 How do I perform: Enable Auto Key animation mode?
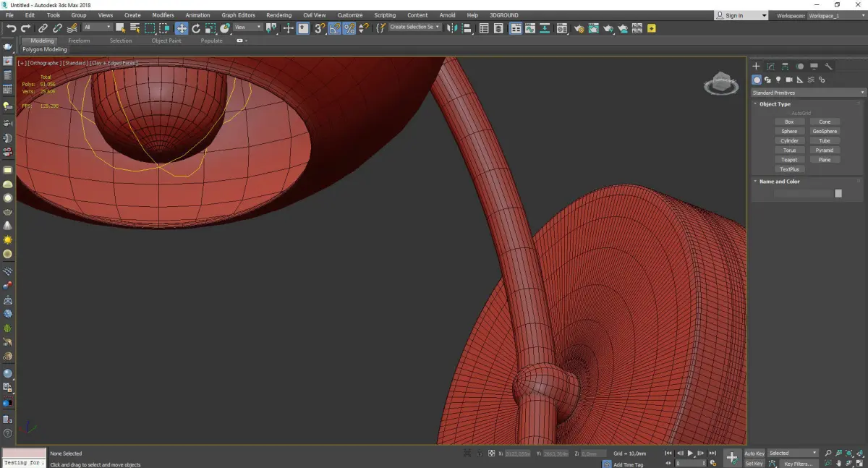point(754,454)
